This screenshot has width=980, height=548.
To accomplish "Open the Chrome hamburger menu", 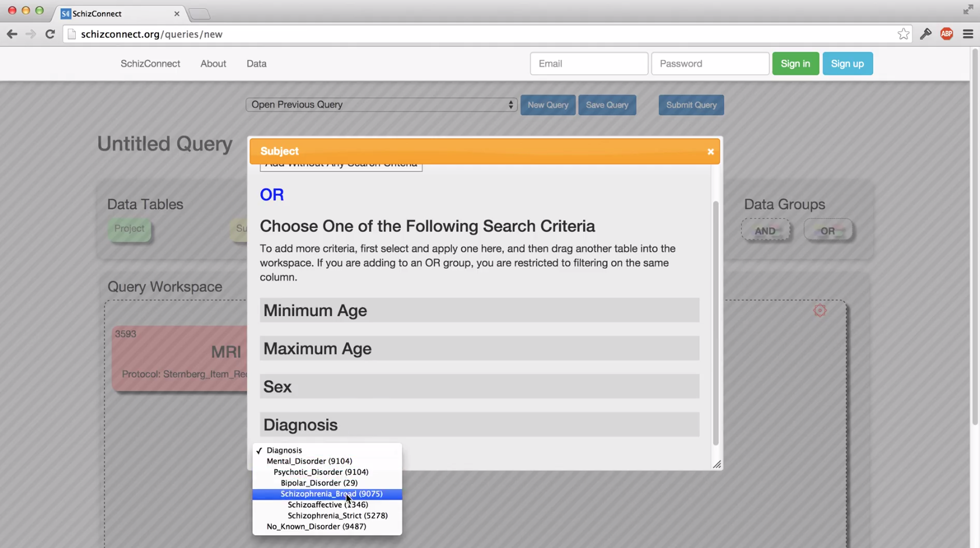I will (968, 34).
